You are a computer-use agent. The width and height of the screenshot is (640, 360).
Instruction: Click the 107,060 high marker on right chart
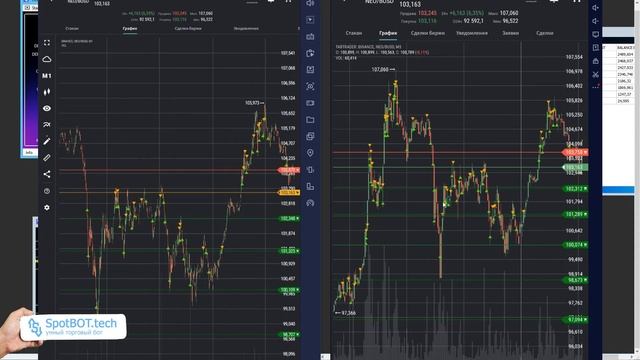coord(383,70)
